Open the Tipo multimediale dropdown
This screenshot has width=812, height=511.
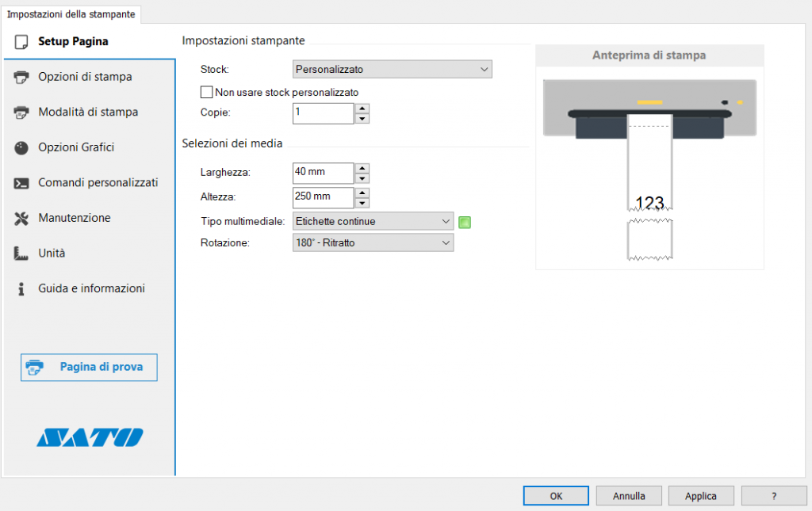point(373,221)
